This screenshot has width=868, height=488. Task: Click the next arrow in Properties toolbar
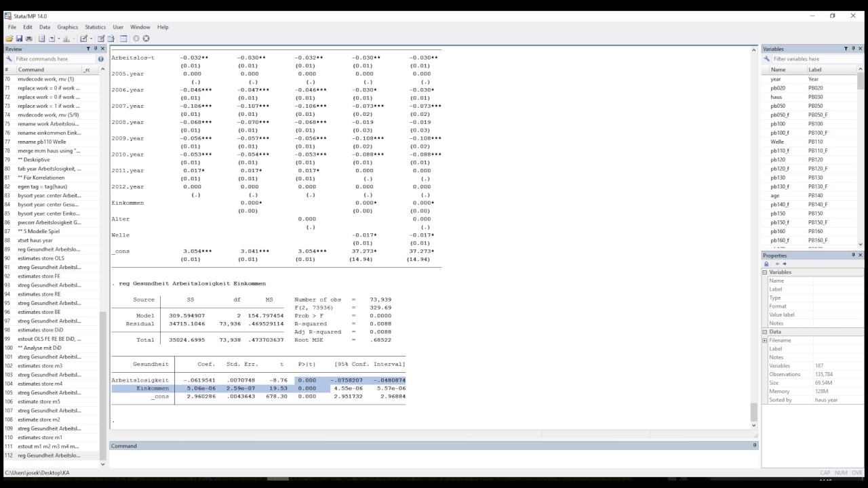(x=785, y=264)
